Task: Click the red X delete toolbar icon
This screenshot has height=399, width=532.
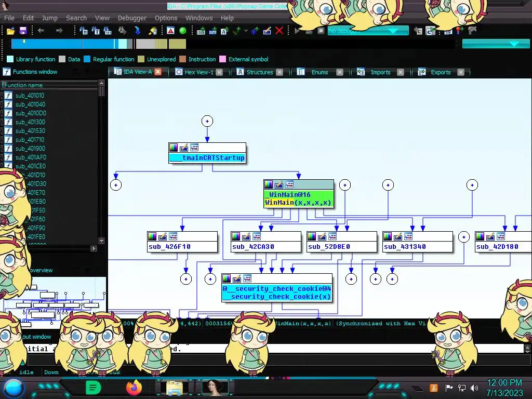Action: (x=279, y=31)
